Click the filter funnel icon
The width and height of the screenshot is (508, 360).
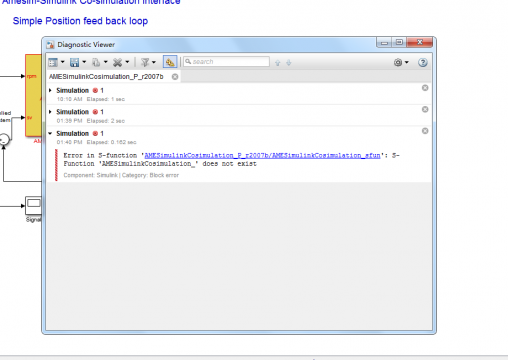click(x=145, y=62)
